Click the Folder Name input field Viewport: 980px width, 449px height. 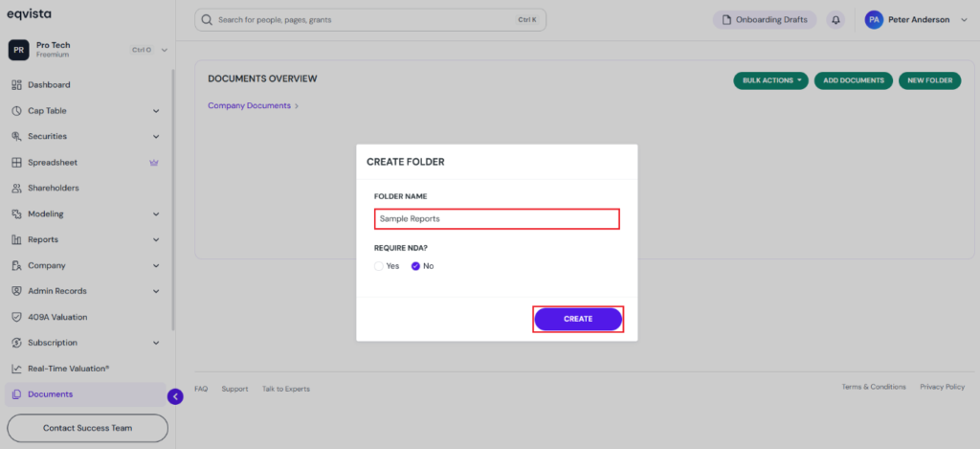[x=497, y=219]
